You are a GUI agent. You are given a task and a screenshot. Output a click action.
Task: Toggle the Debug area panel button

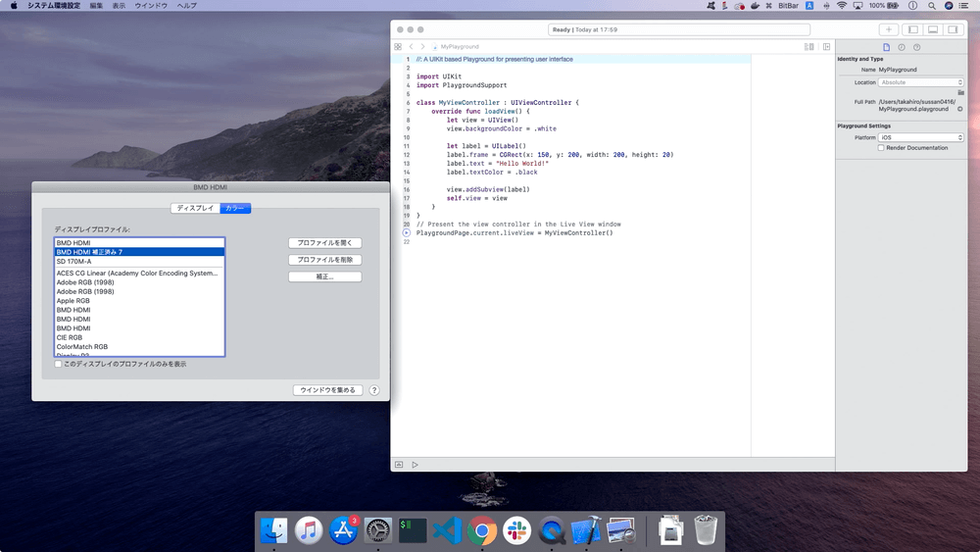click(933, 29)
